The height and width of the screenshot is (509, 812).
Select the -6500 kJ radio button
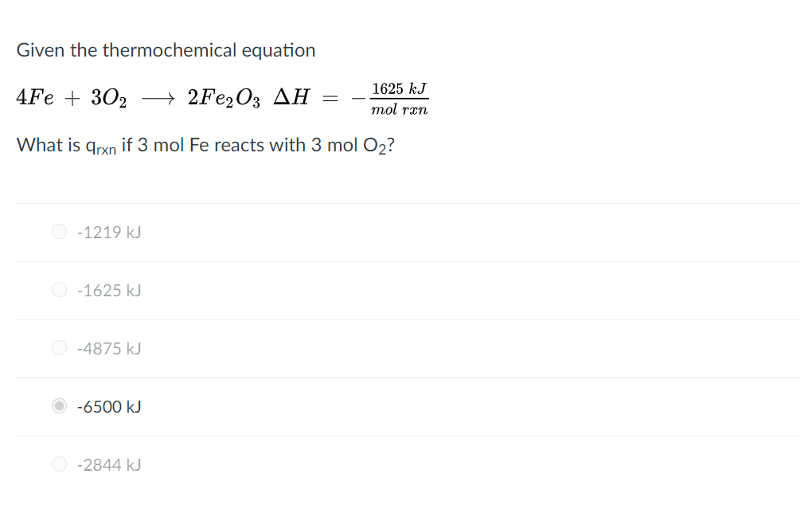coord(59,406)
